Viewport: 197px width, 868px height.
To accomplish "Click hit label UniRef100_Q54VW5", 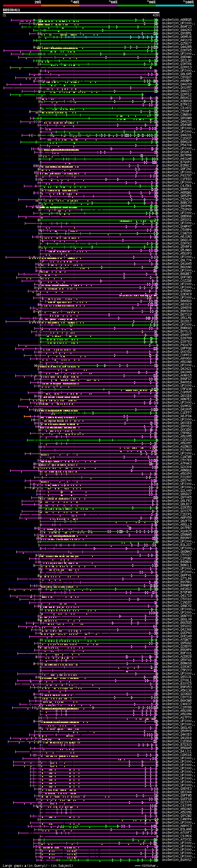I will click(x=177, y=125).
